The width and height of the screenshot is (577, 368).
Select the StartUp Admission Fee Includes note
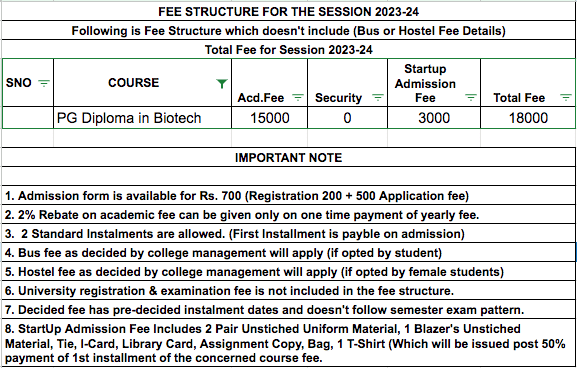point(288,343)
